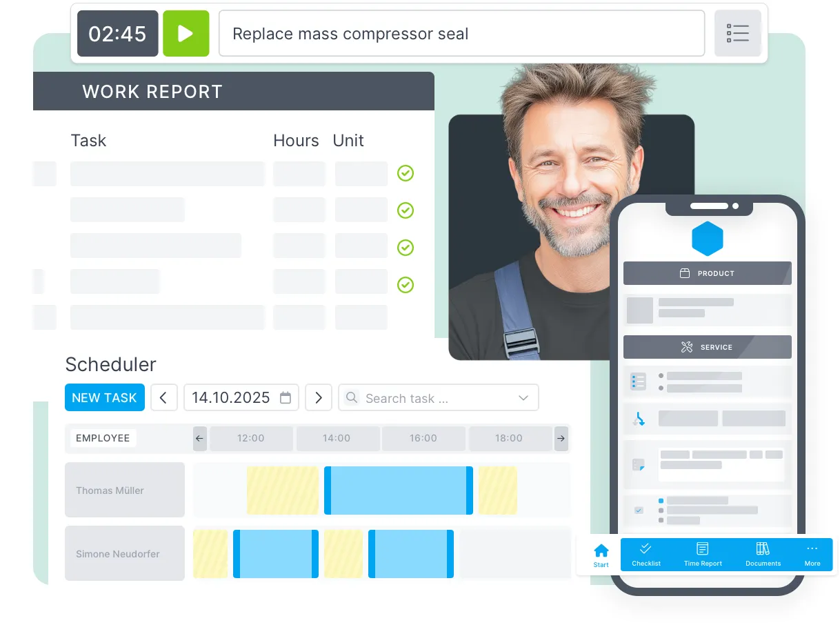Click the magnifier icon in the task search

click(352, 397)
